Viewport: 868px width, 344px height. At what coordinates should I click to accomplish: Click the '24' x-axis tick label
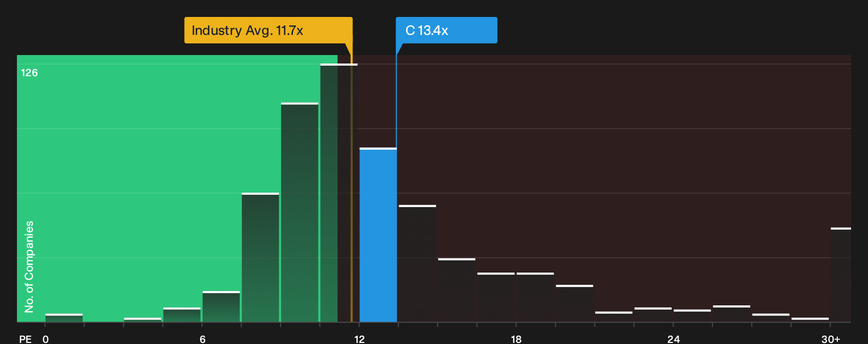673,339
